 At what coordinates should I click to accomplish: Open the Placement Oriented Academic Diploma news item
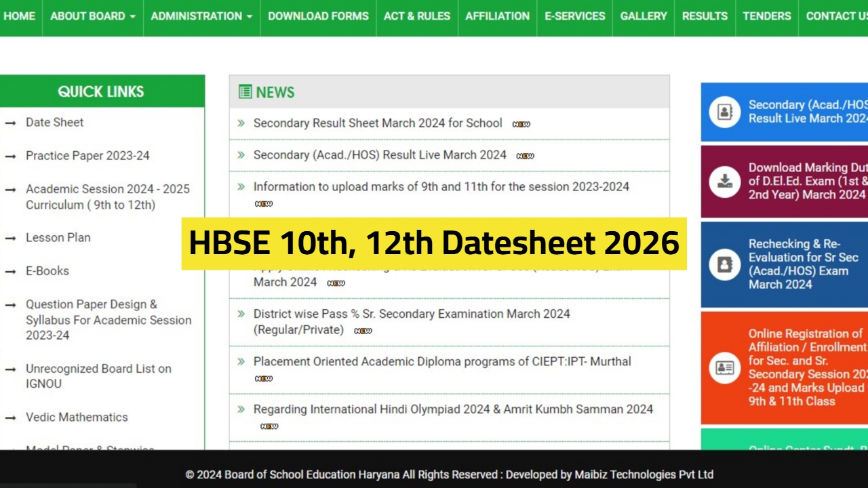coord(441,361)
